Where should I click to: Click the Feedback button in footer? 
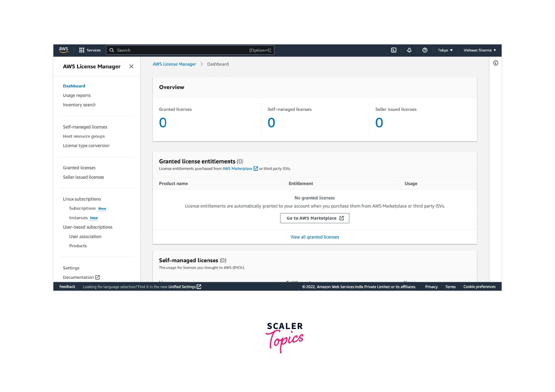(x=67, y=287)
